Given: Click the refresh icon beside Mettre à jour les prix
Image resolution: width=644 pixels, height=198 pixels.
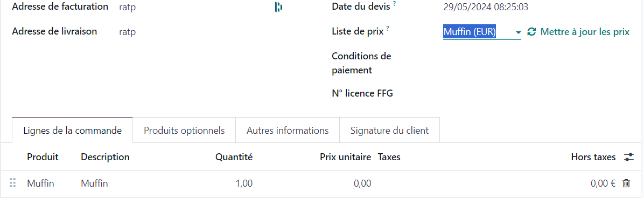Looking at the screenshot, I should [532, 32].
